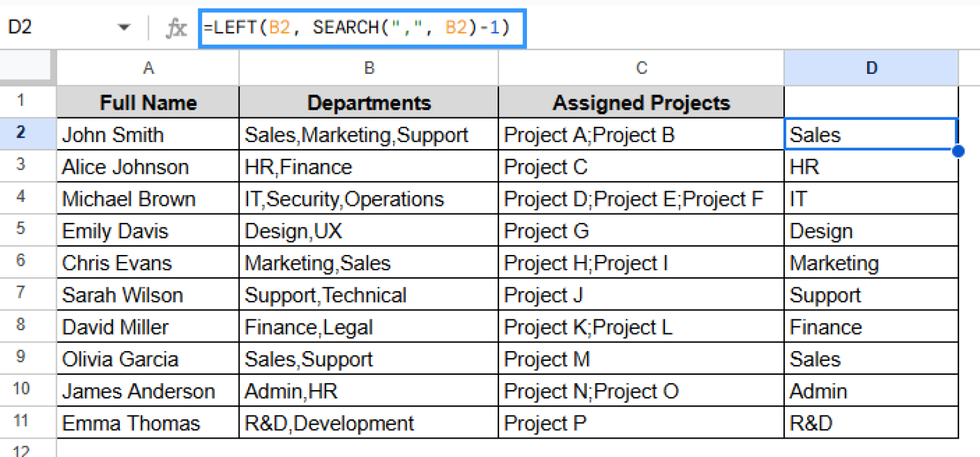Click the blue fill handle on D2
This screenshot has width=980, height=457.
tap(958, 151)
